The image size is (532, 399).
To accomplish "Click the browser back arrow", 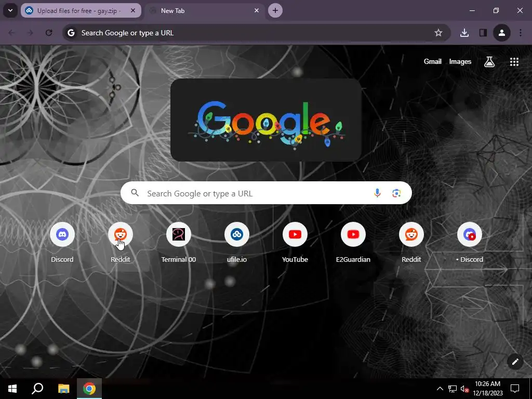I will [x=11, y=33].
